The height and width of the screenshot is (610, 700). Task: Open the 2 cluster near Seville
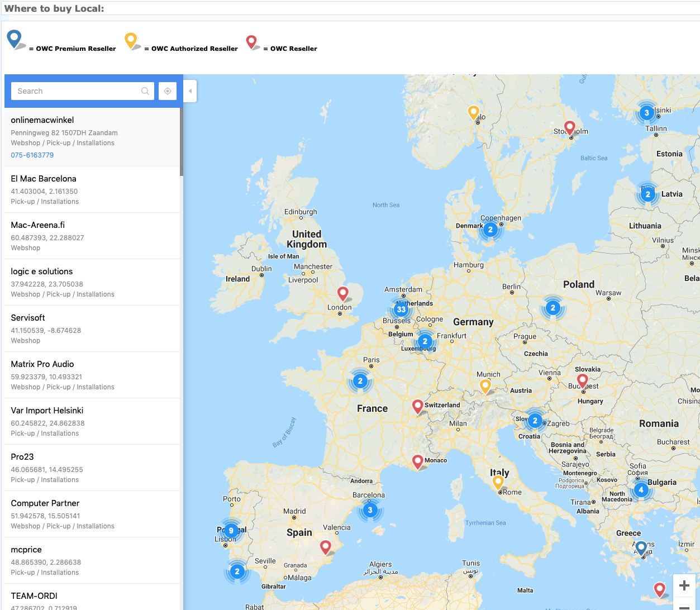point(237,571)
